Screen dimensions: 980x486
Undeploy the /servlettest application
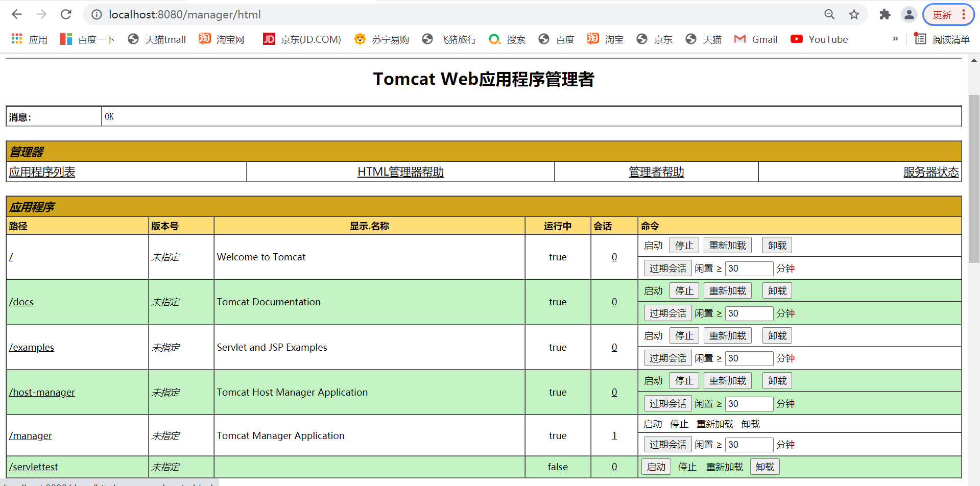pos(764,467)
